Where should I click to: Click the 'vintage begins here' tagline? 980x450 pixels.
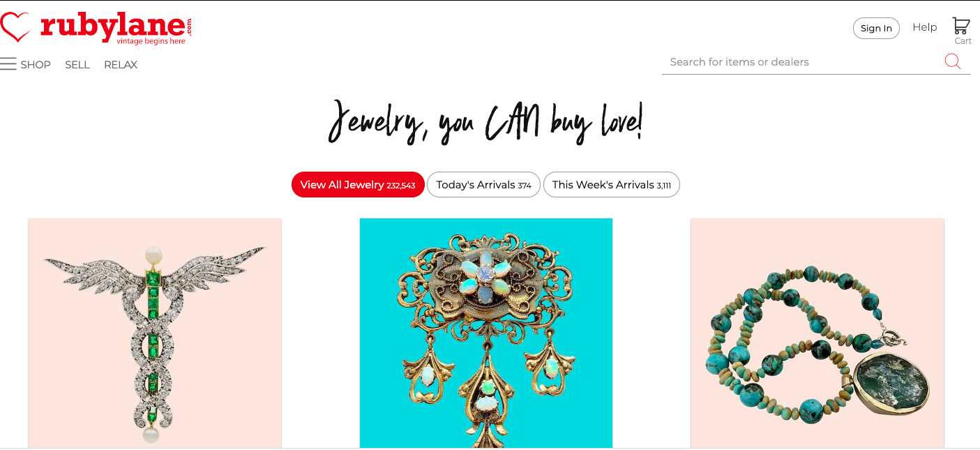pos(151,41)
